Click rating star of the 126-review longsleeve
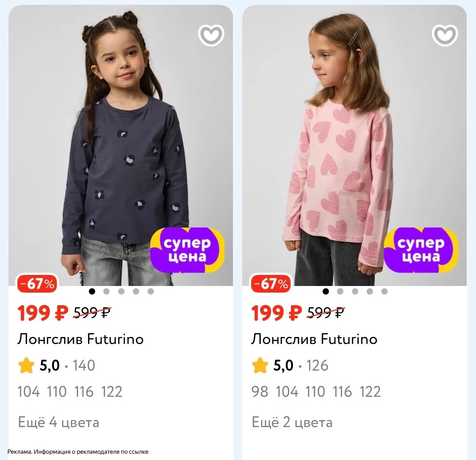Image resolution: width=476 pixels, height=460 pixels. 260,365
